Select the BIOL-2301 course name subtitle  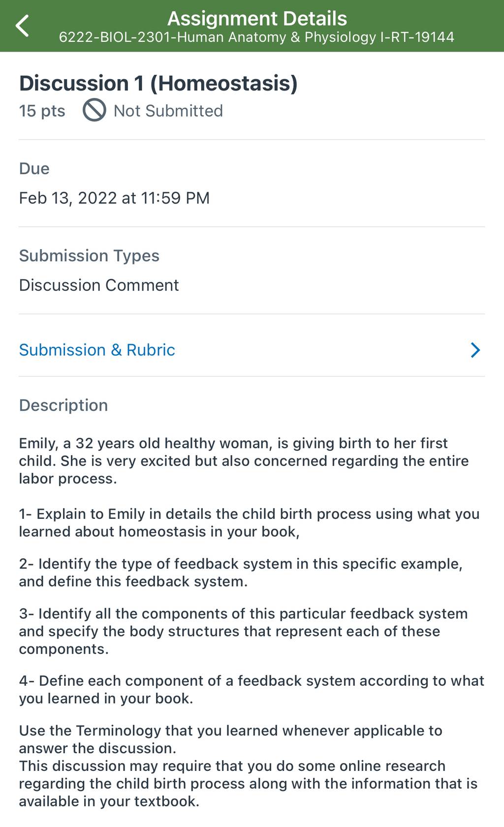click(256, 37)
